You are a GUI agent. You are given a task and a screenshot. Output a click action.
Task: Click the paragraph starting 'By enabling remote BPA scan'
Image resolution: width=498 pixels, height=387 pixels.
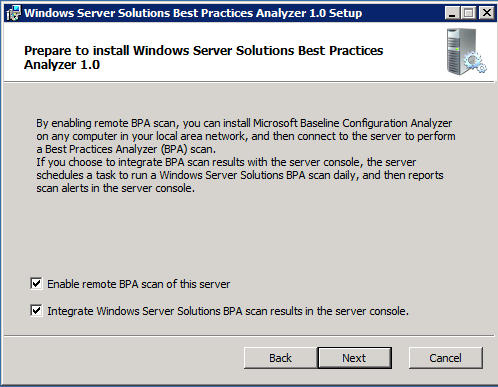pyautogui.click(x=246, y=136)
